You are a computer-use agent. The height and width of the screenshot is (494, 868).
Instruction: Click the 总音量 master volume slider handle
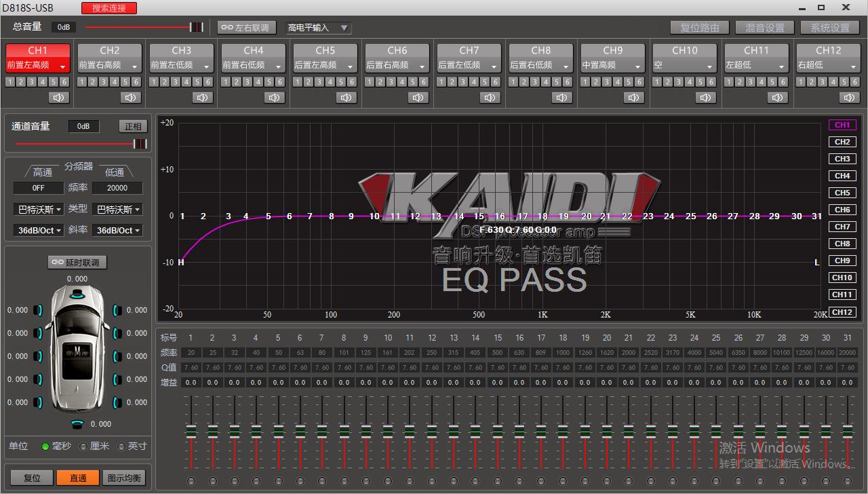pos(196,27)
